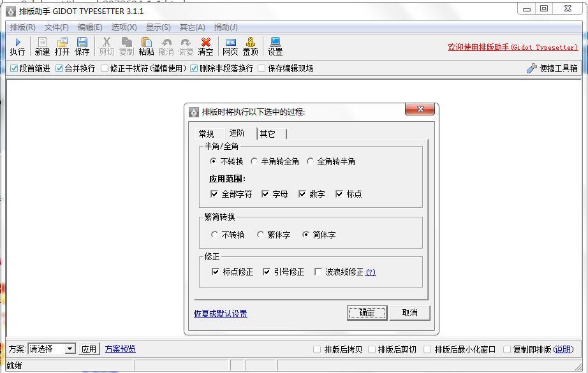Open the 便捷工具箱 wrench toolbox
Viewport: 588px width, 373px height.
point(552,68)
